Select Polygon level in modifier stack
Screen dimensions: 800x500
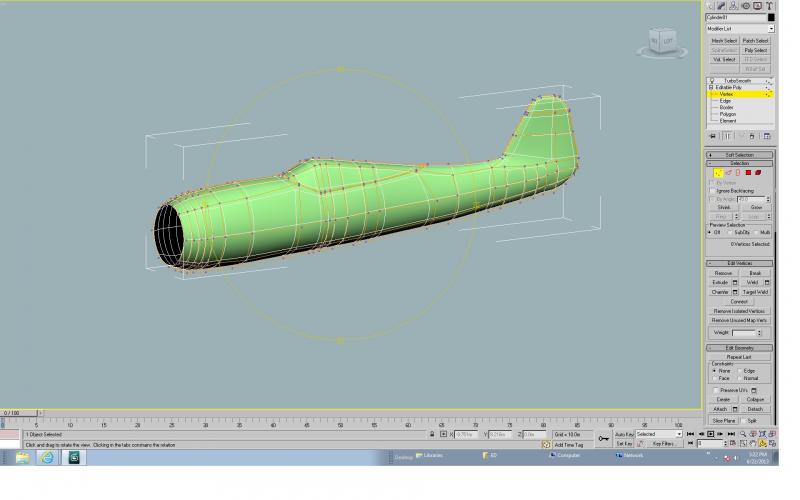(728, 114)
